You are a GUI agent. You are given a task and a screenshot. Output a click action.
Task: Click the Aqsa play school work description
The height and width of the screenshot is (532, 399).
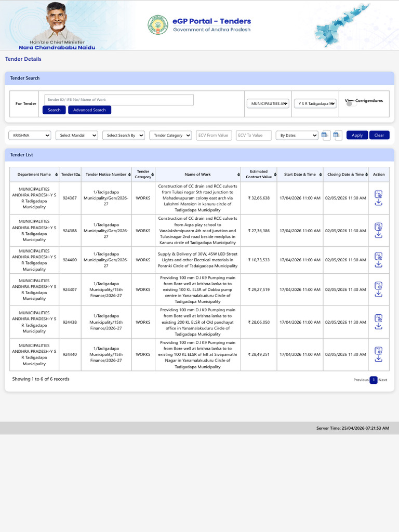197,231
